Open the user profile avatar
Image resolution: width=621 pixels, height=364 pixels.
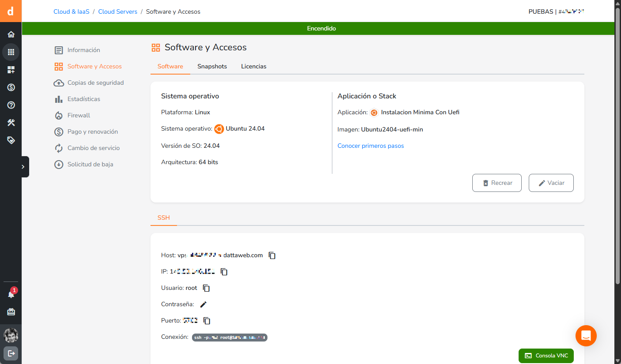click(11, 335)
